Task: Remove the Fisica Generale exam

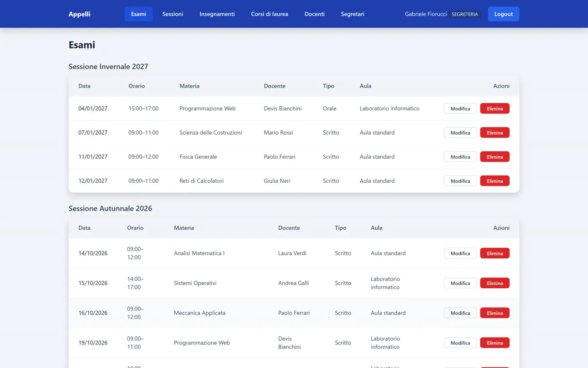Action: pyautogui.click(x=495, y=157)
